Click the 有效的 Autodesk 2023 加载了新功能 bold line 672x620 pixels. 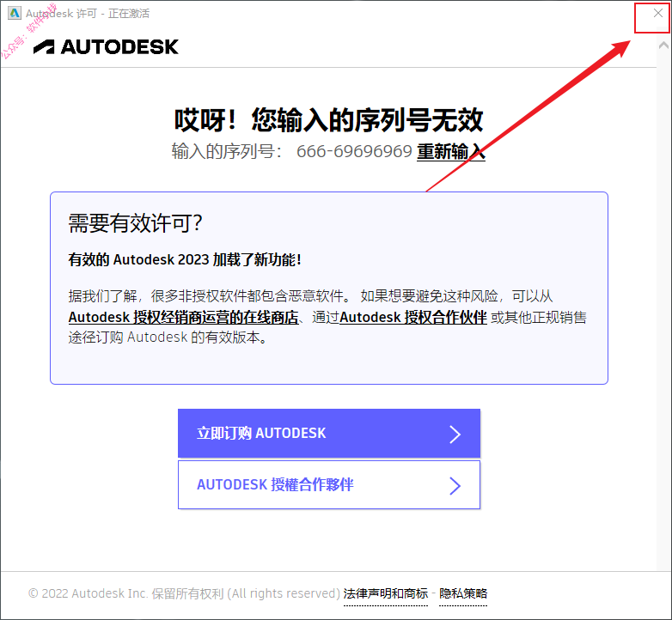185,259
